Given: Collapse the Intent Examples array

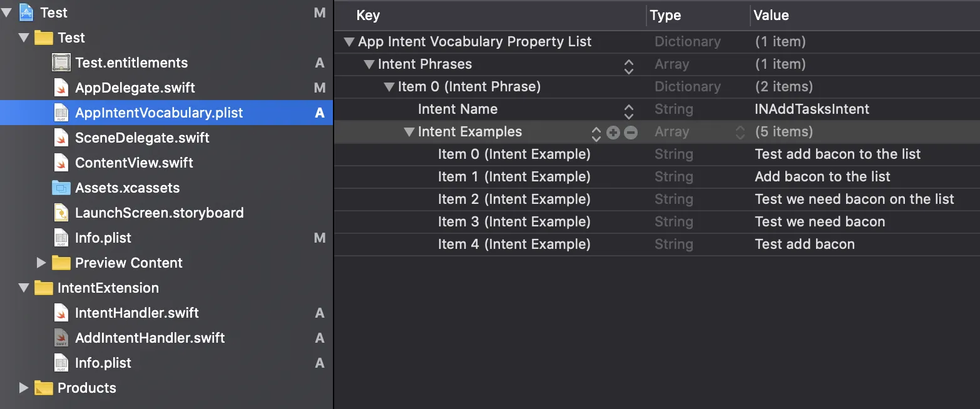Looking at the screenshot, I should click(409, 132).
